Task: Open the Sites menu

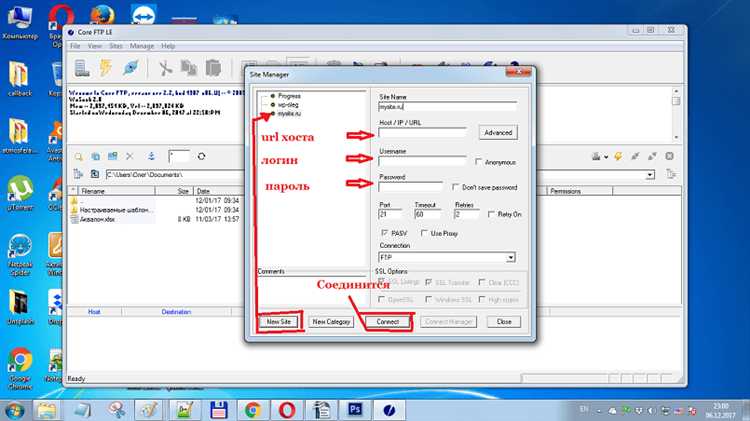Action: point(116,46)
